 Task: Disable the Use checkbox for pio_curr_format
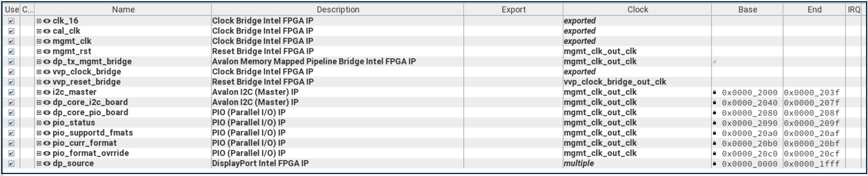coord(11,143)
